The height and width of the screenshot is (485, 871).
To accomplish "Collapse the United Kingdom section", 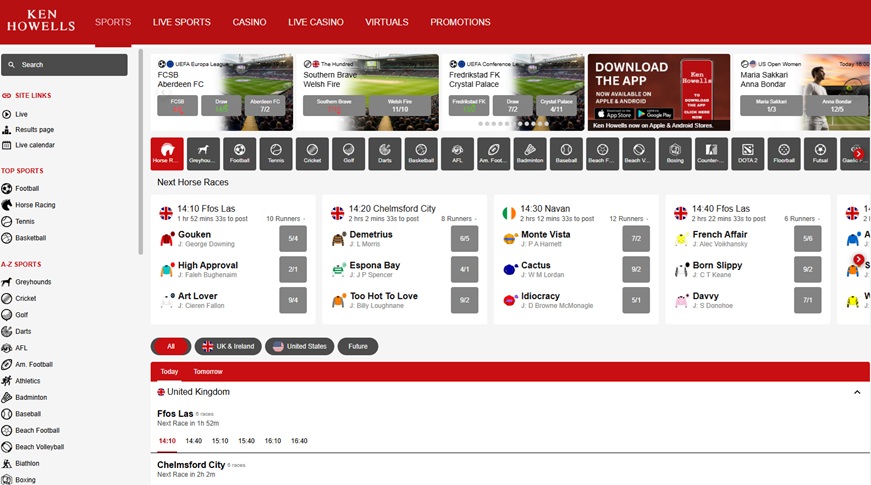I will (857, 392).
